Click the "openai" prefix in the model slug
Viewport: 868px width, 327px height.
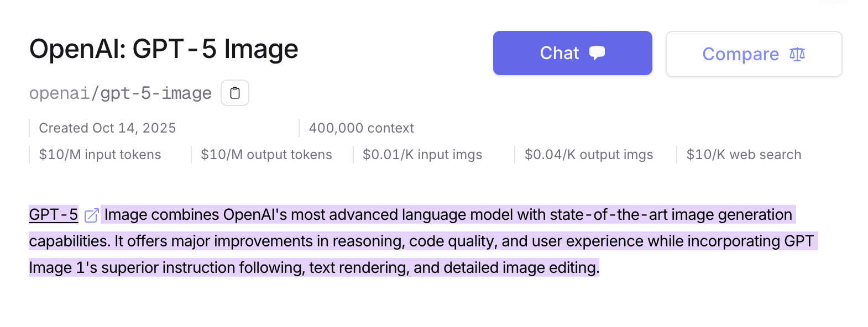coord(59,93)
